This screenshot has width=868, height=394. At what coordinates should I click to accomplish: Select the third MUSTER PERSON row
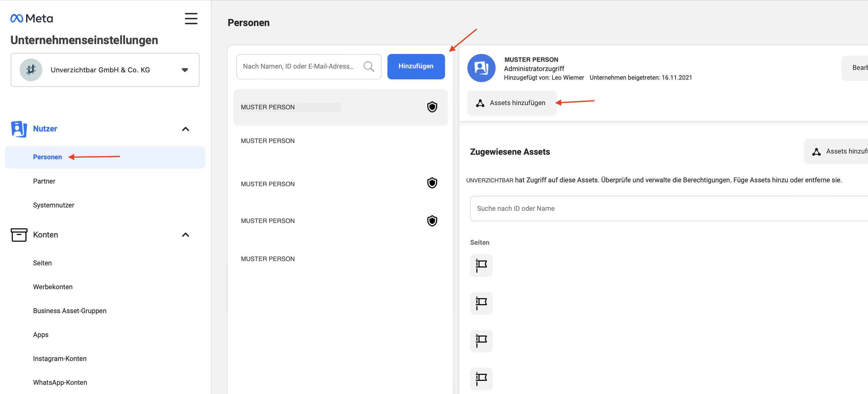(x=340, y=184)
